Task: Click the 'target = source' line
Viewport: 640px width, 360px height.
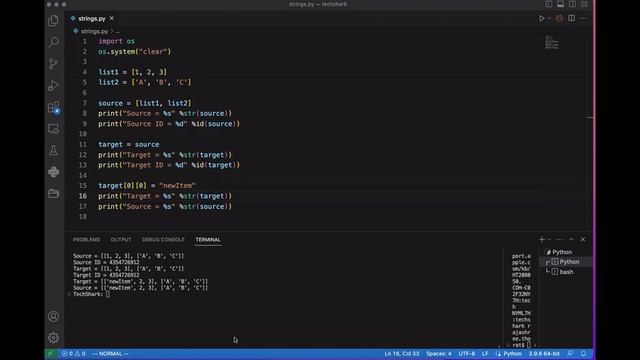Action: [129, 144]
